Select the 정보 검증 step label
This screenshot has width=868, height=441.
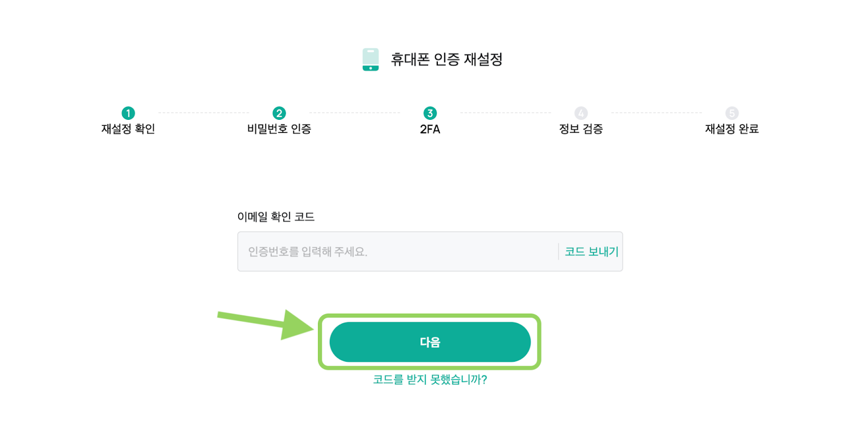pos(581,129)
